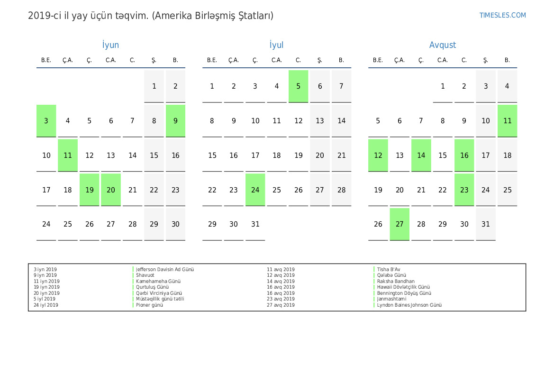Click the '24 iyl 2019' legend date
The image size is (554, 392).
46,305
